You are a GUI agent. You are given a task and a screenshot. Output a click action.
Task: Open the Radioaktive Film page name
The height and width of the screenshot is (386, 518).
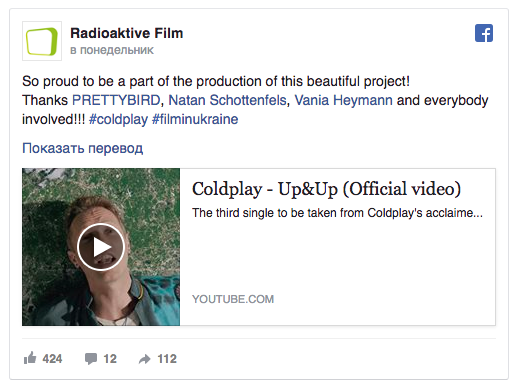tap(127, 33)
